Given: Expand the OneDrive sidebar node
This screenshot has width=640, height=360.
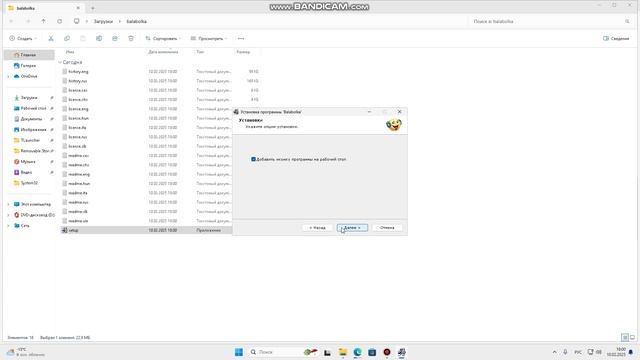Looking at the screenshot, I should (x=8, y=76).
